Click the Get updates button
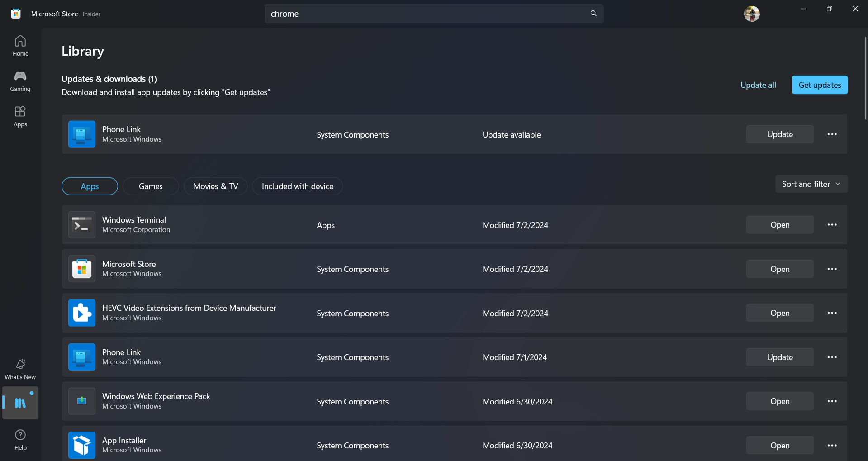This screenshot has height=461, width=868. tap(819, 85)
